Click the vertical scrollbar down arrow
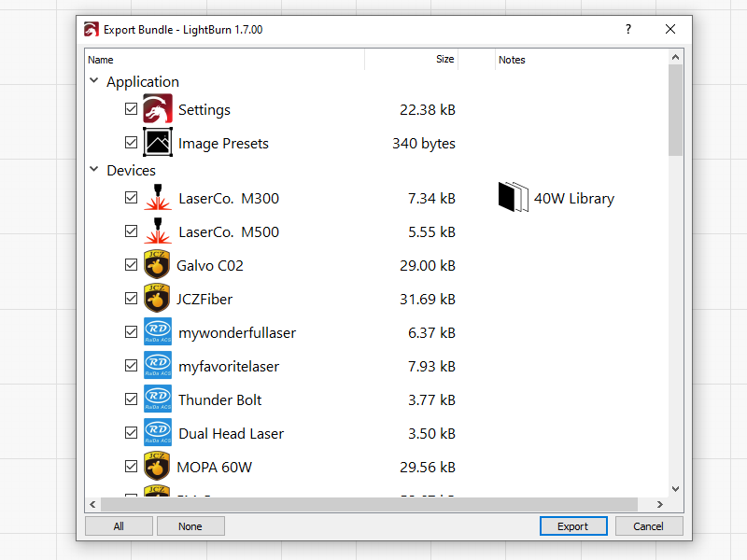The image size is (747, 560). click(x=675, y=488)
